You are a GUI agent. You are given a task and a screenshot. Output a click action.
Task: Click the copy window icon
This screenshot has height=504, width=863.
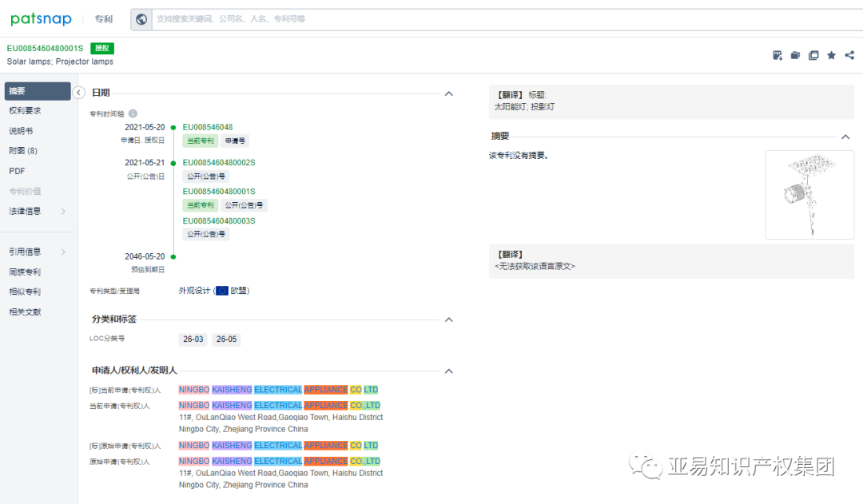pos(813,55)
